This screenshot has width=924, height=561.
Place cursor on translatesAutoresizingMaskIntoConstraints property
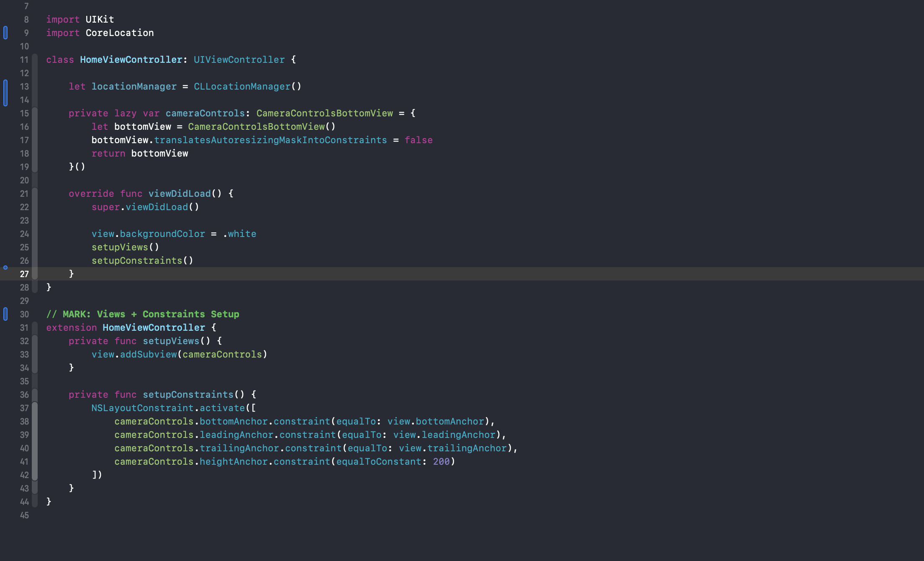270,140
